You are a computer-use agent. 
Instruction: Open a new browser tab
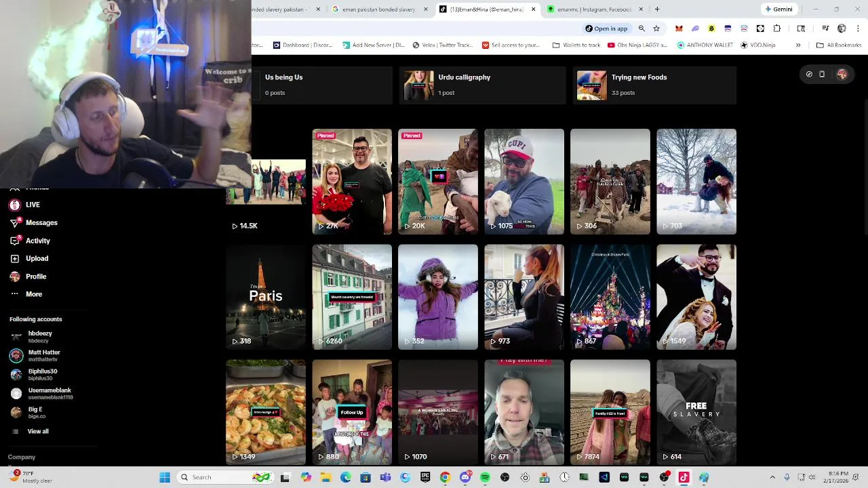(657, 9)
